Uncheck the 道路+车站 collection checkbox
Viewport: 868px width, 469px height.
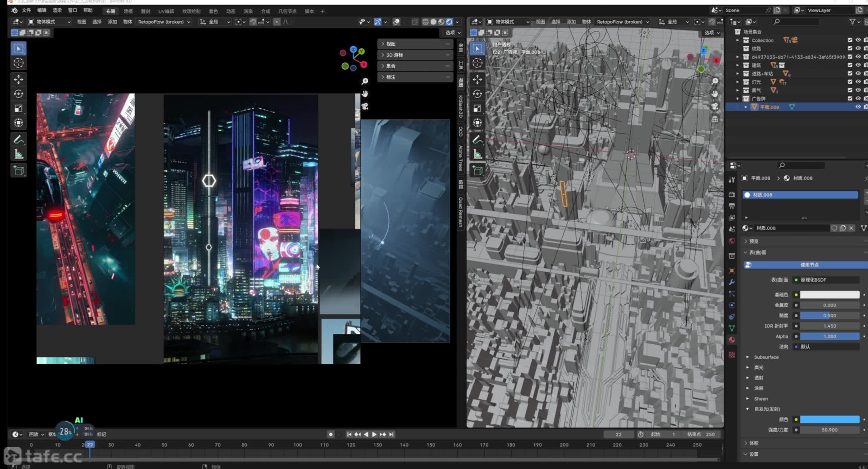850,74
